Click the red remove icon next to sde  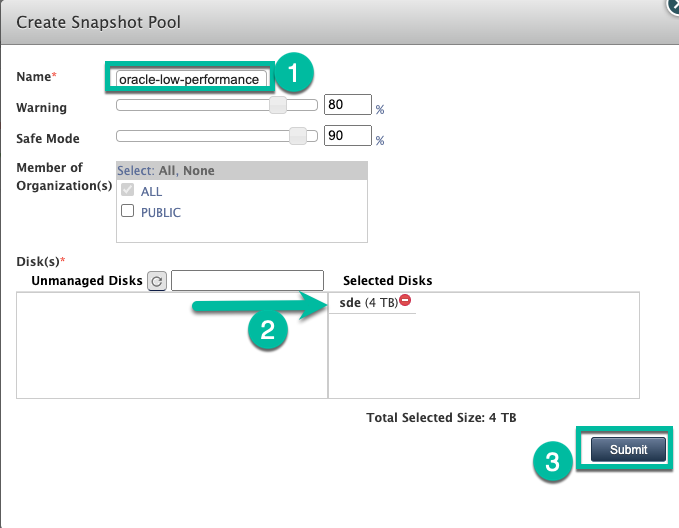coord(405,301)
